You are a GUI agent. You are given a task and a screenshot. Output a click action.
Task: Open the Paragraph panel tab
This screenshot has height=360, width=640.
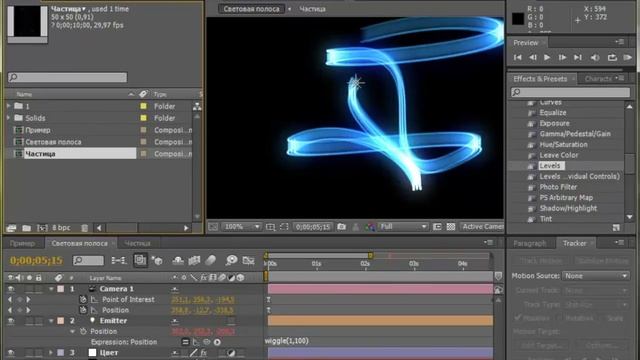click(x=529, y=243)
